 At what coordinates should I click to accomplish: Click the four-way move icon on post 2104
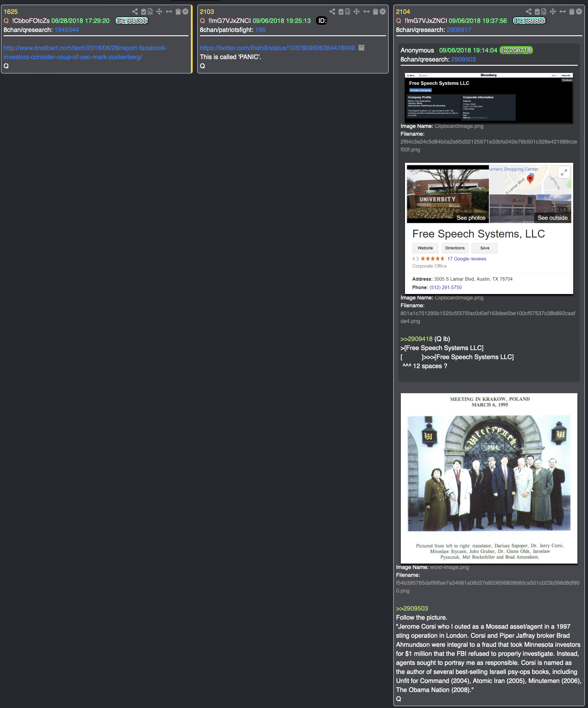[x=553, y=11]
